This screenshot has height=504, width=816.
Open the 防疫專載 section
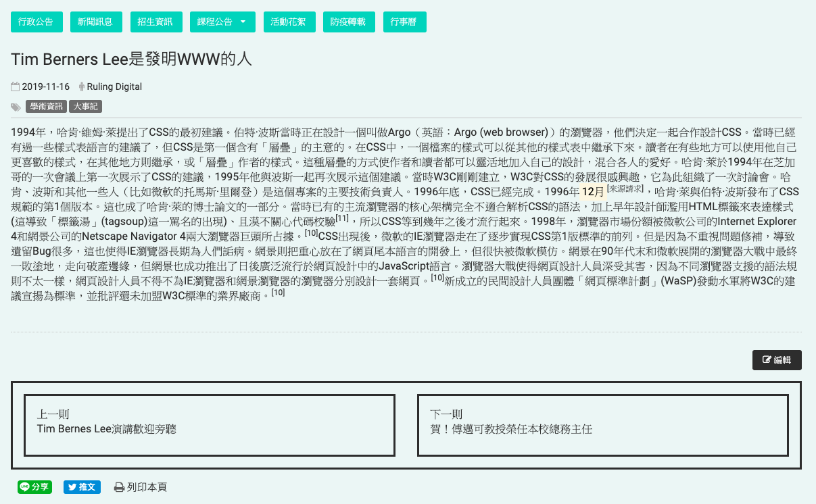click(x=348, y=22)
